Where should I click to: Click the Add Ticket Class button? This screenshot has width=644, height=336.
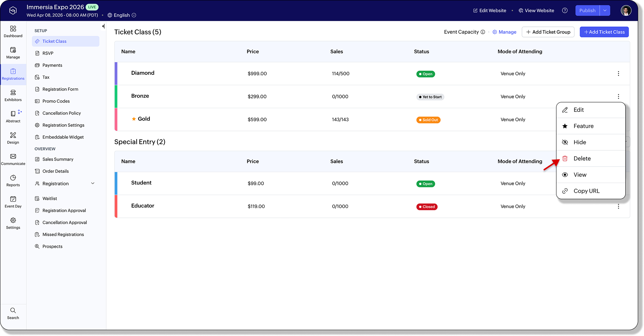pos(604,32)
